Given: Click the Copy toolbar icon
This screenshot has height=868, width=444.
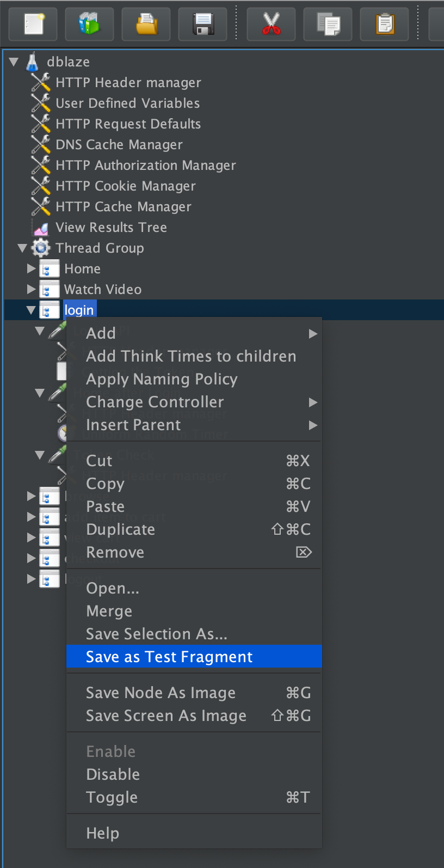Looking at the screenshot, I should pyautogui.click(x=328, y=24).
